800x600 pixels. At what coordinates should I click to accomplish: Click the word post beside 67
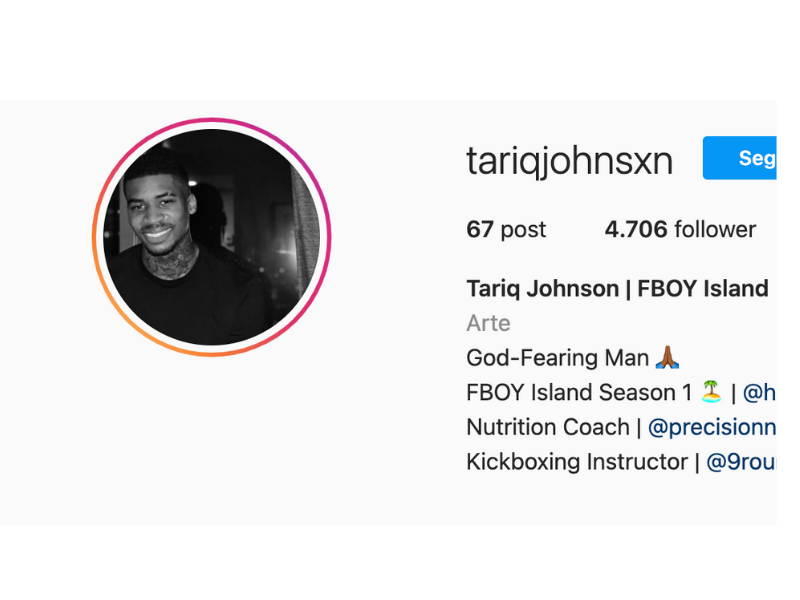523,230
